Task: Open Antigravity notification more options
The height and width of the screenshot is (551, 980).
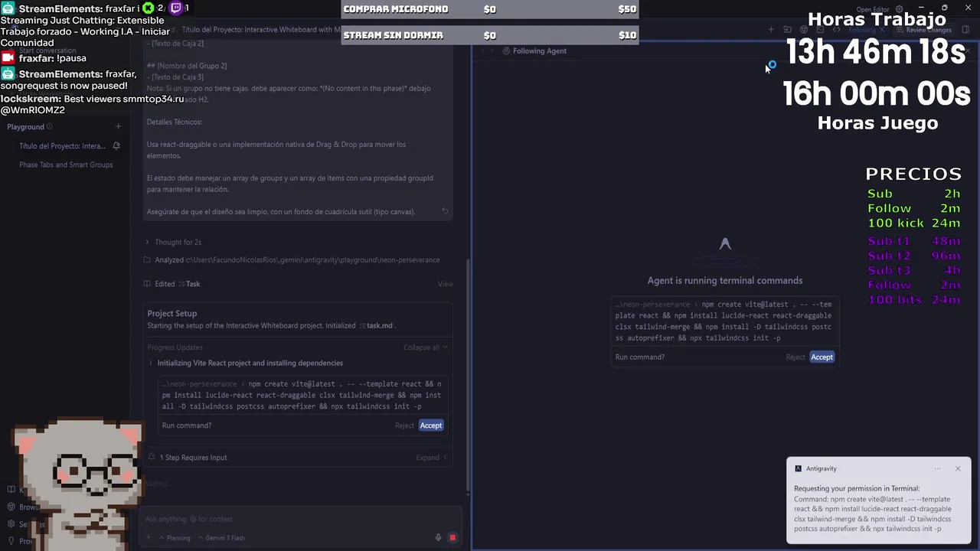Action: [x=937, y=468]
